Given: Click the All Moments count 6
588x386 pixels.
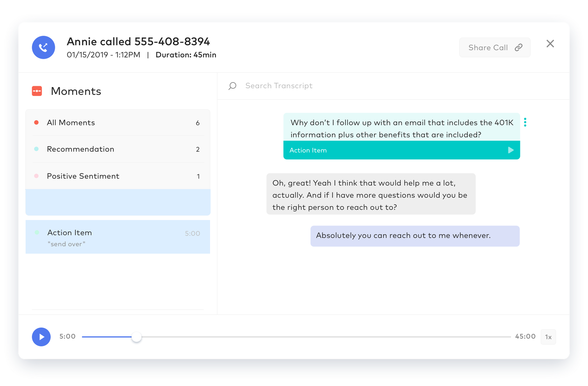Looking at the screenshot, I should pos(198,123).
